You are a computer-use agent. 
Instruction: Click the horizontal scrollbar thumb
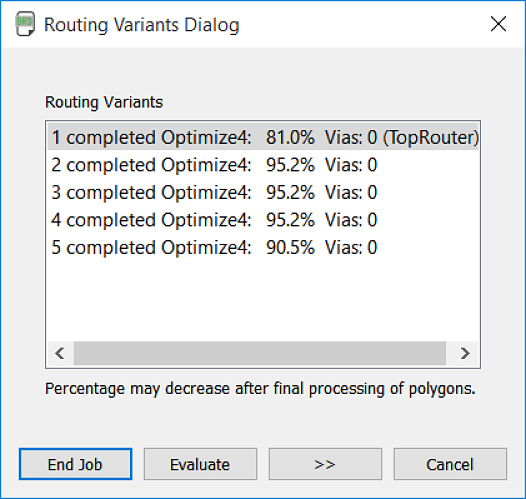[x=260, y=353]
